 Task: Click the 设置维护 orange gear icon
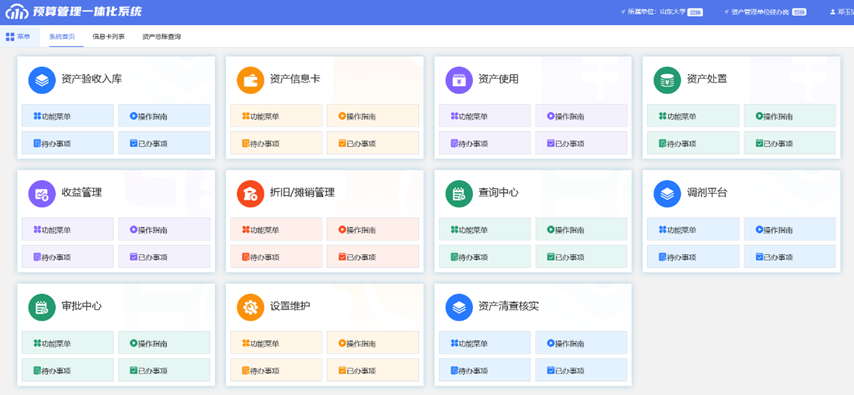[x=251, y=307]
